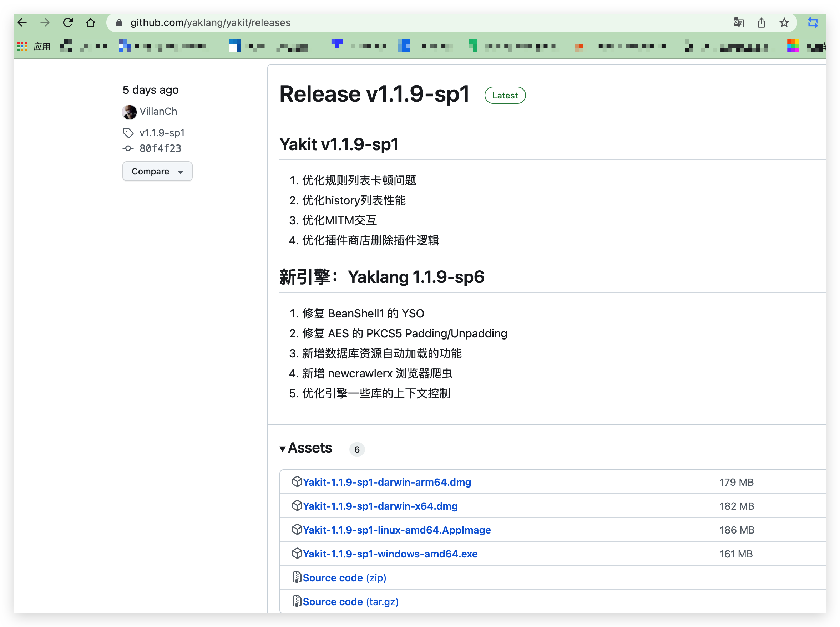Screen dimensions: 840x627
Task: Reload the page with refresh icon
Action: 68,23
